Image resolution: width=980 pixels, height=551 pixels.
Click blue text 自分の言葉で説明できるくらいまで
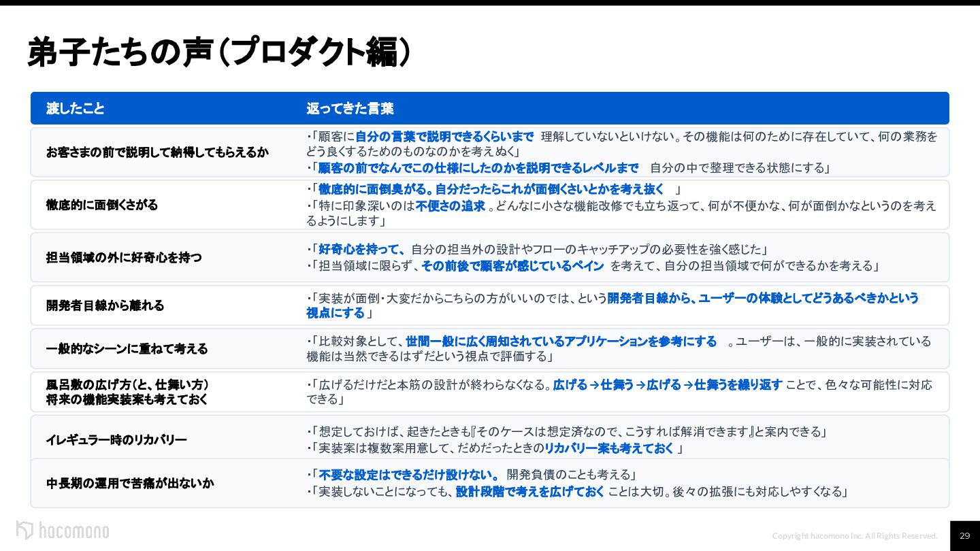(x=444, y=137)
